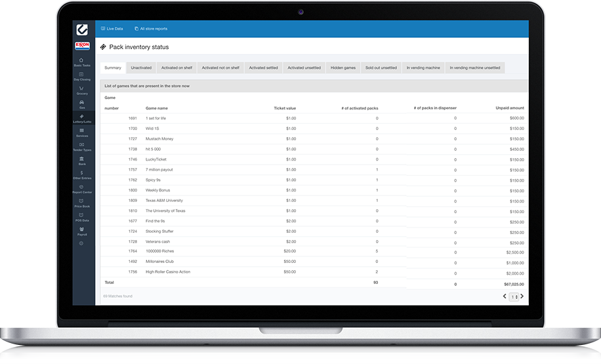The image size is (601, 364).
Task: Open All store reports link
Action: [150, 29]
